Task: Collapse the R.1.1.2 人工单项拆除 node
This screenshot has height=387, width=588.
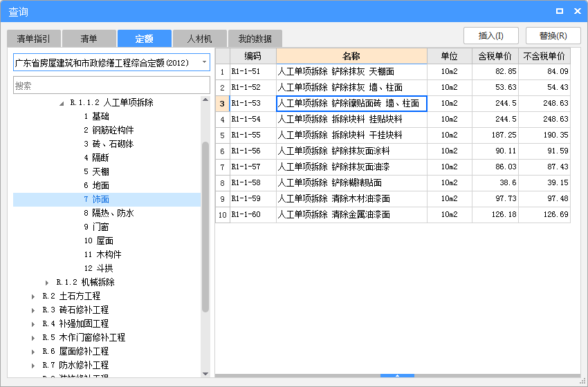Action: click(62, 104)
